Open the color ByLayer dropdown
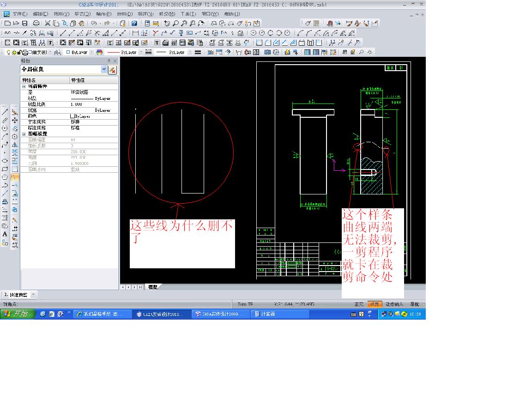 (91, 52)
